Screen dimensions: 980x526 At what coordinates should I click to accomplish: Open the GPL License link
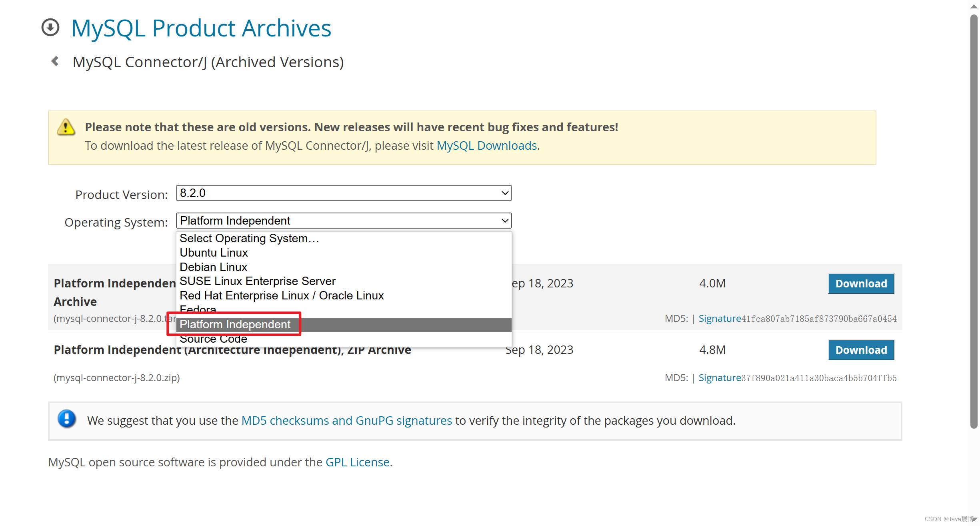click(x=357, y=462)
